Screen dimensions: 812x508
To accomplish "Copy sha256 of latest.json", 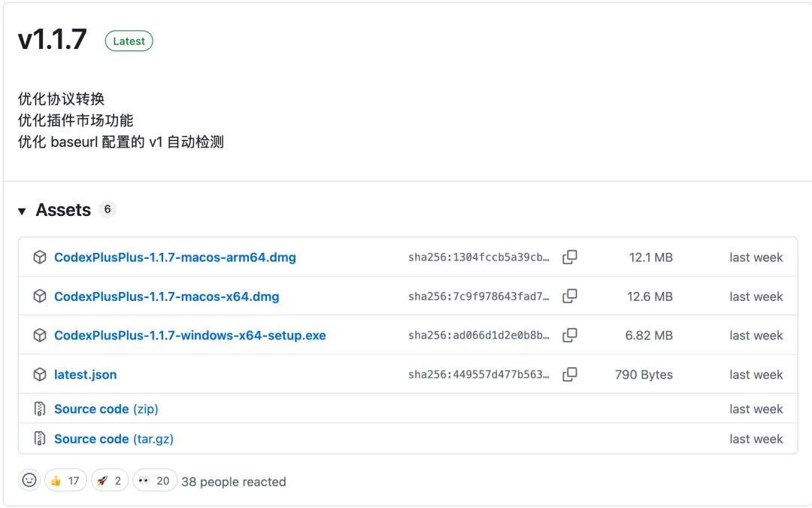I will (x=570, y=374).
